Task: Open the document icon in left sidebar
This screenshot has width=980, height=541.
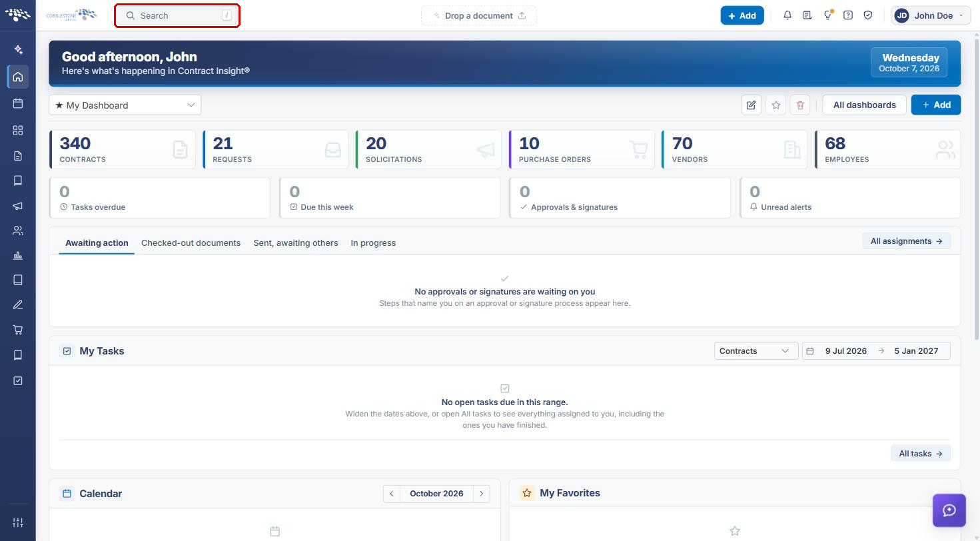Action: [x=18, y=156]
